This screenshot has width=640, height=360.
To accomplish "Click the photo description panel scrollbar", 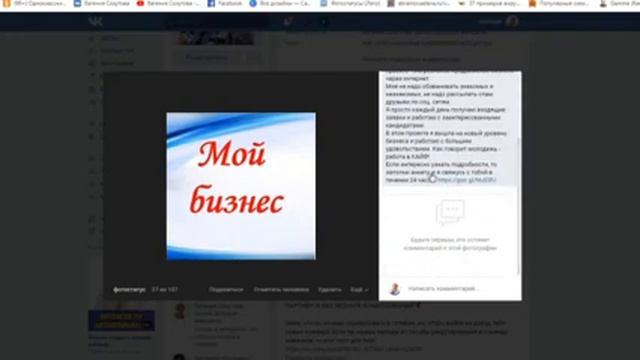I will (519, 206).
